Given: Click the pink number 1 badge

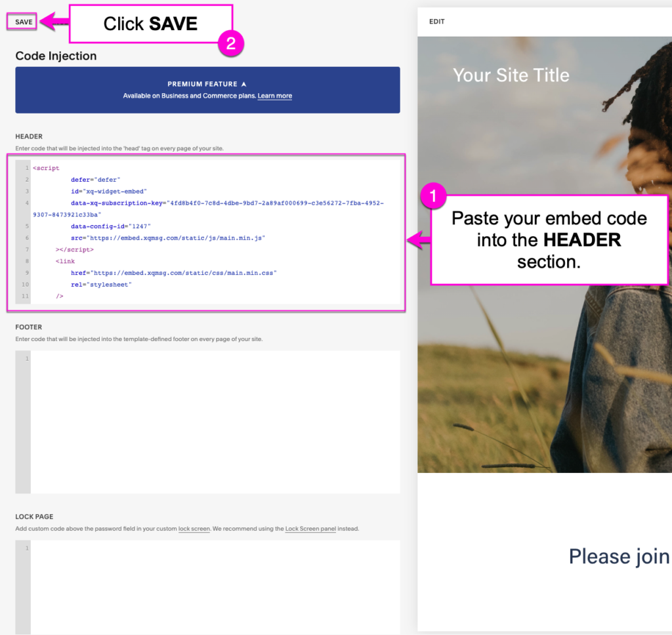Looking at the screenshot, I should [432, 196].
